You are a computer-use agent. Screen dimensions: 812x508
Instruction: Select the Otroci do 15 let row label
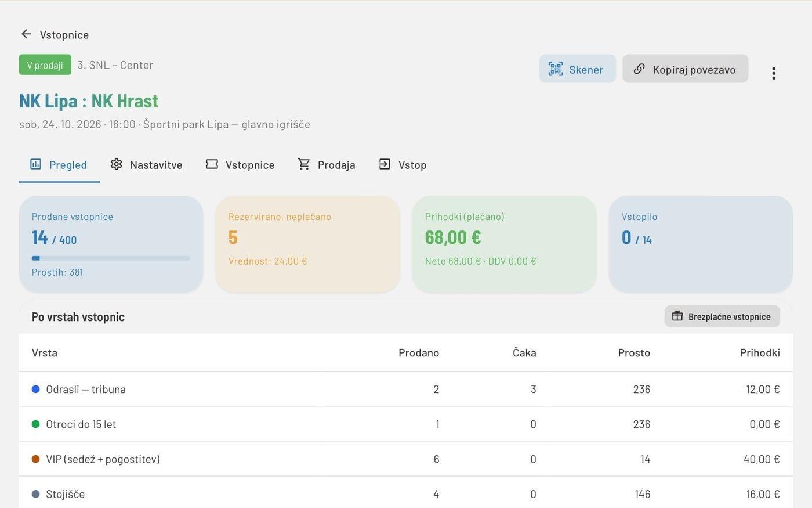point(81,424)
